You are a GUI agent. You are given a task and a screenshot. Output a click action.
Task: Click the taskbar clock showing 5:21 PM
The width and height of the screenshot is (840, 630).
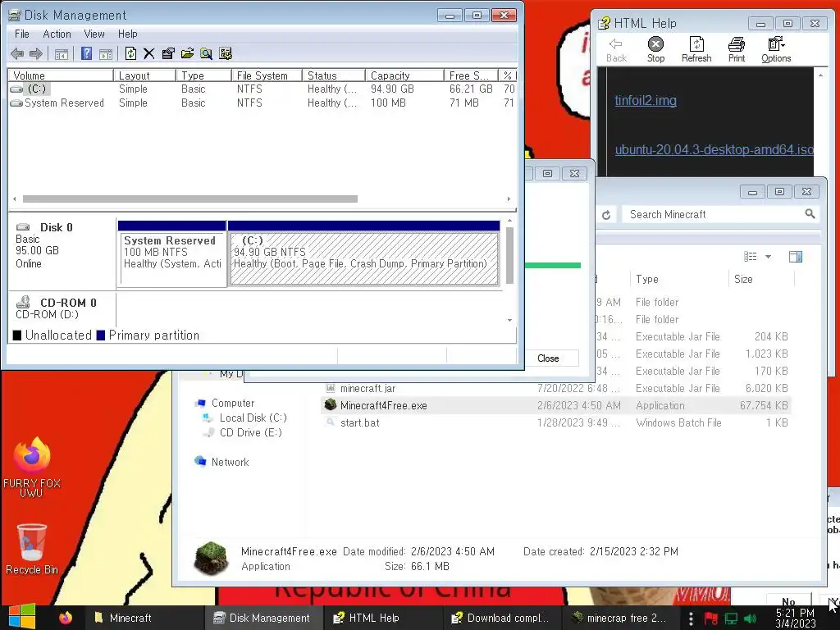tap(796, 618)
